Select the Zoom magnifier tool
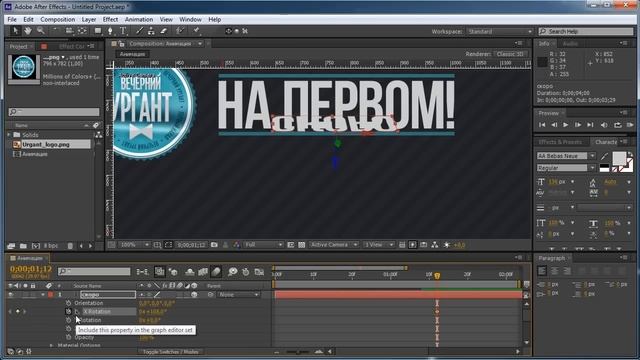640x360 pixels. [x=40, y=31]
